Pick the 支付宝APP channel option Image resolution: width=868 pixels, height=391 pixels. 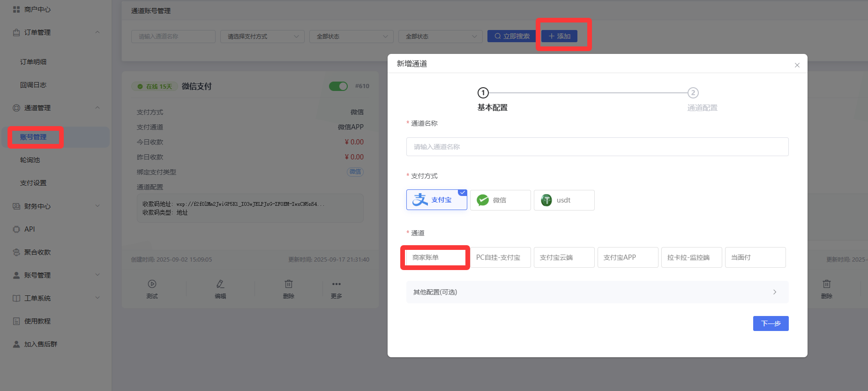(627, 257)
